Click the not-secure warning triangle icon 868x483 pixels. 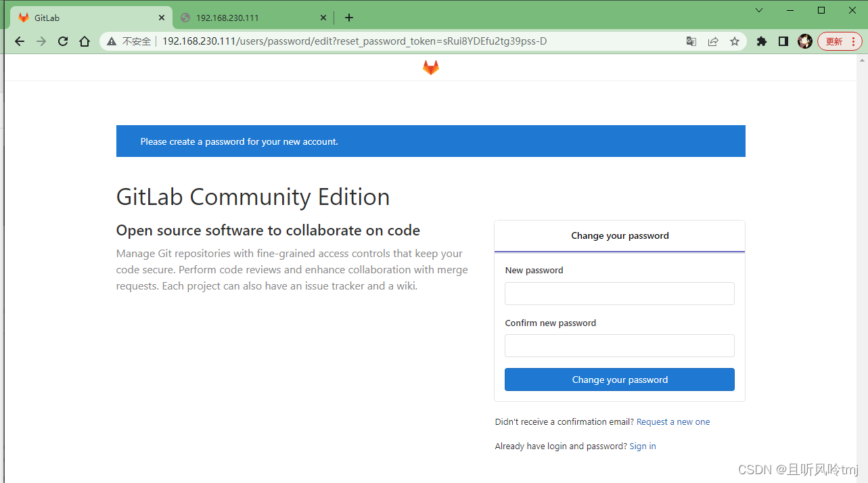pyautogui.click(x=112, y=41)
